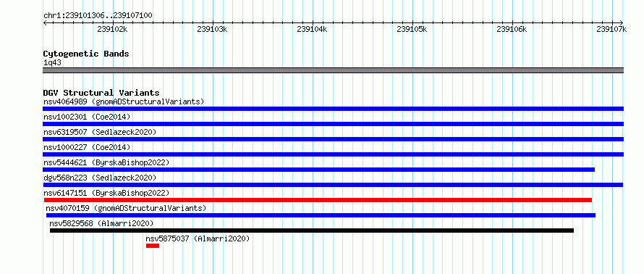
Task: Click the 239103k ruler label
Action: [212, 29]
